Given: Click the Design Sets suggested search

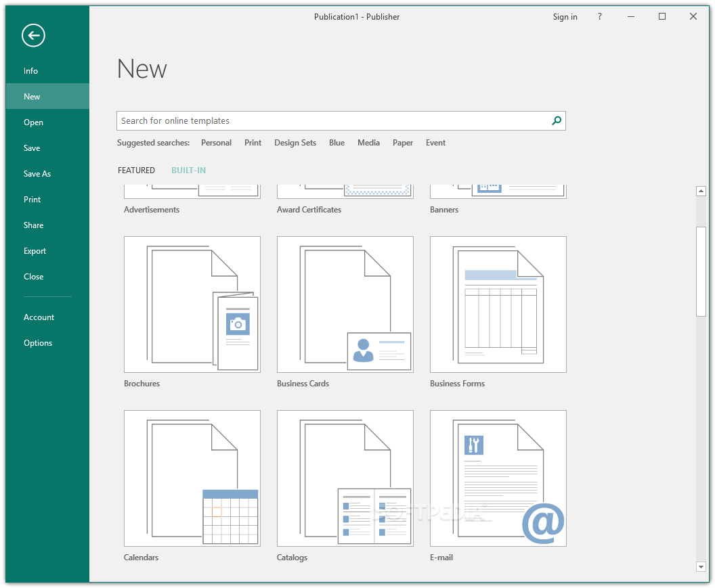Looking at the screenshot, I should (295, 143).
